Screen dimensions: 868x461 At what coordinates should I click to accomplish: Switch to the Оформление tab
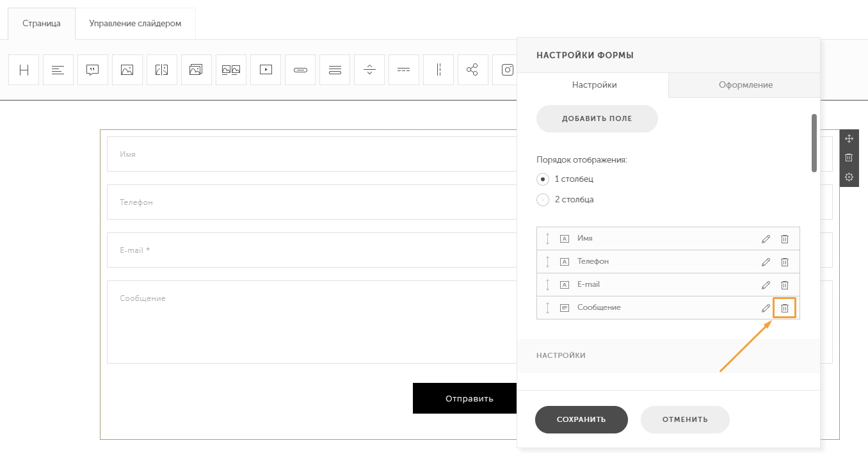point(745,85)
